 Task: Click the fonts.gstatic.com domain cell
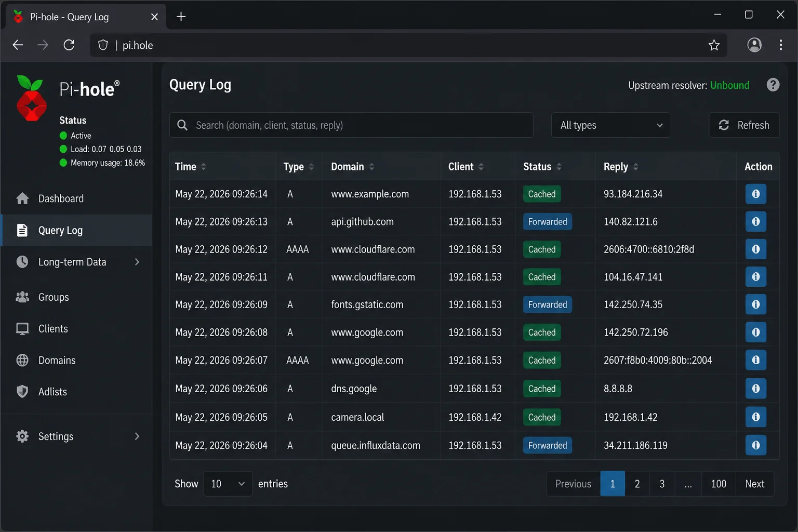[367, 304]
